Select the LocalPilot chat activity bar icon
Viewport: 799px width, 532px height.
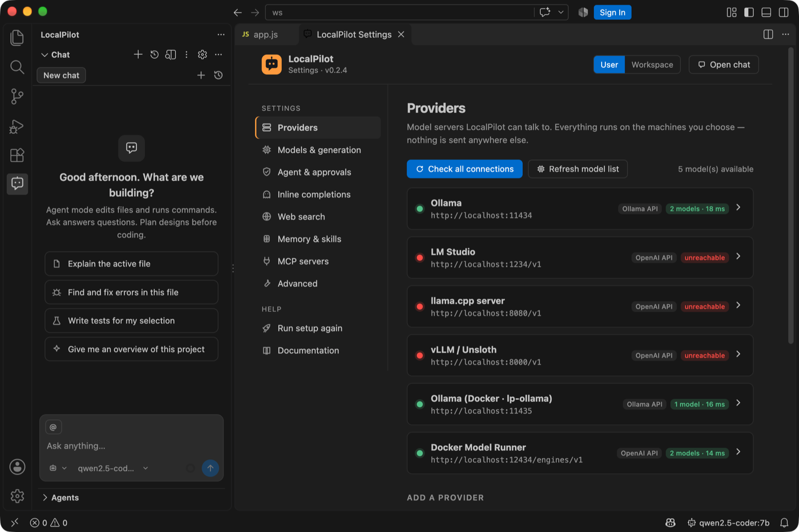tap(17, 184)
